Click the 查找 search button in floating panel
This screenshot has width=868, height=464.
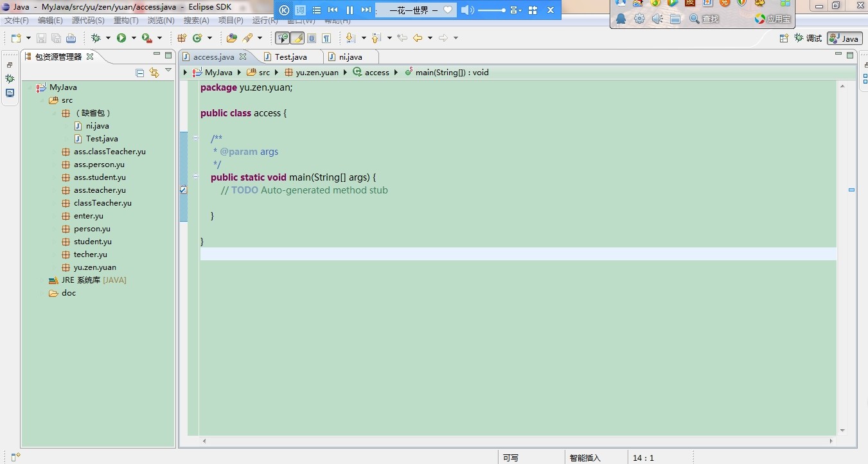(x=704, y=19)
